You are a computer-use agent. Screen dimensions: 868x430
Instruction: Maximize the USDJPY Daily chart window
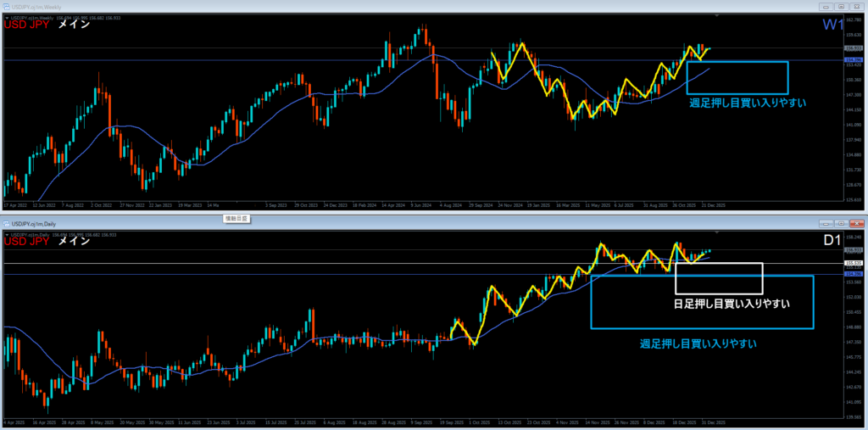click(x=842, y=222)
